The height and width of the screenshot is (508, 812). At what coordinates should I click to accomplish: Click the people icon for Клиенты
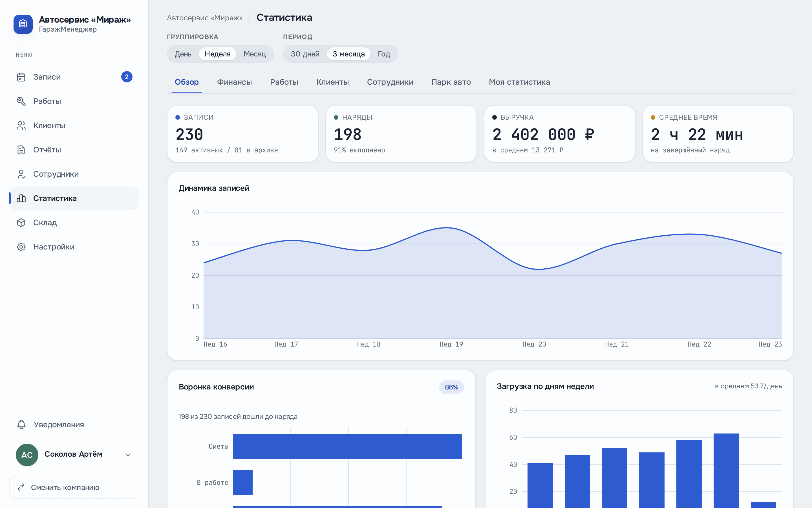point(21,125)
